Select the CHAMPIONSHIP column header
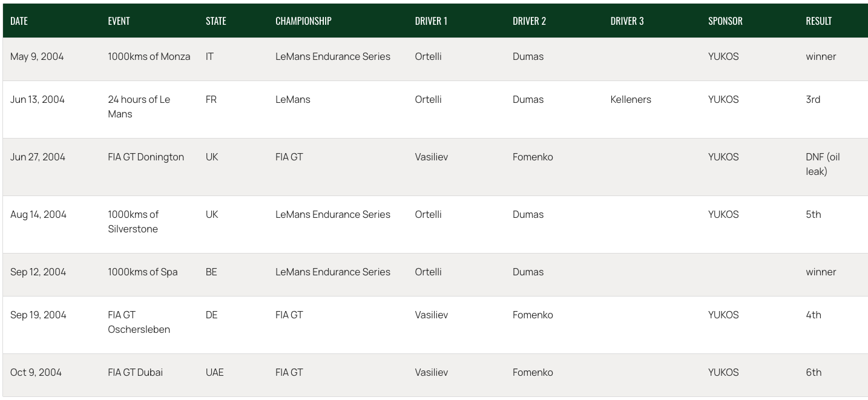This screenshot has width=868, height=400. point(303,21)
